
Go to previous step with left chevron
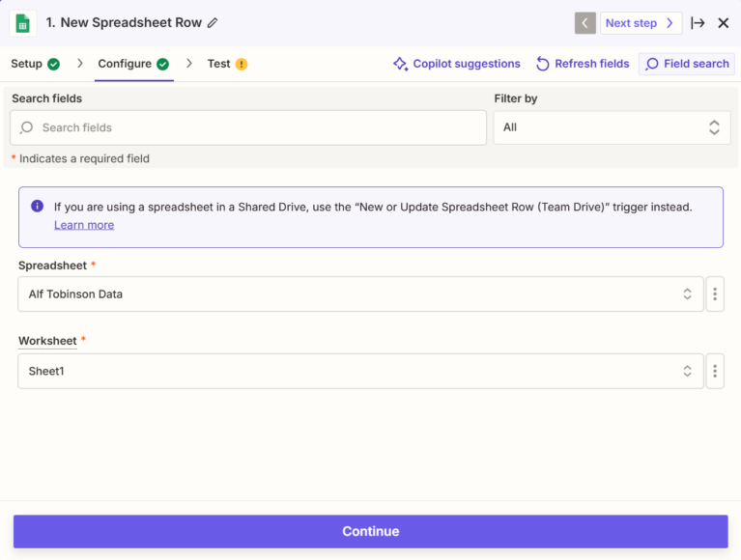[x=585, y=23]
